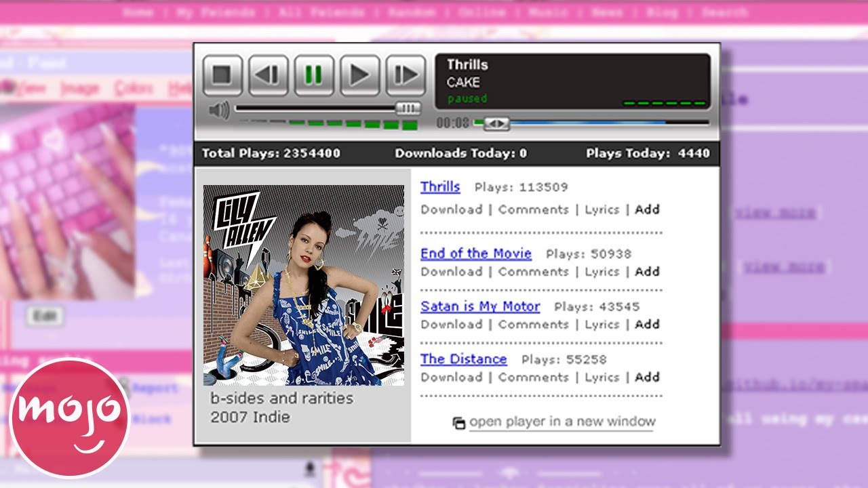Add End of the Movie to profile
The height and width of the screenshot is (488, 868).
(x=648, y=272)
